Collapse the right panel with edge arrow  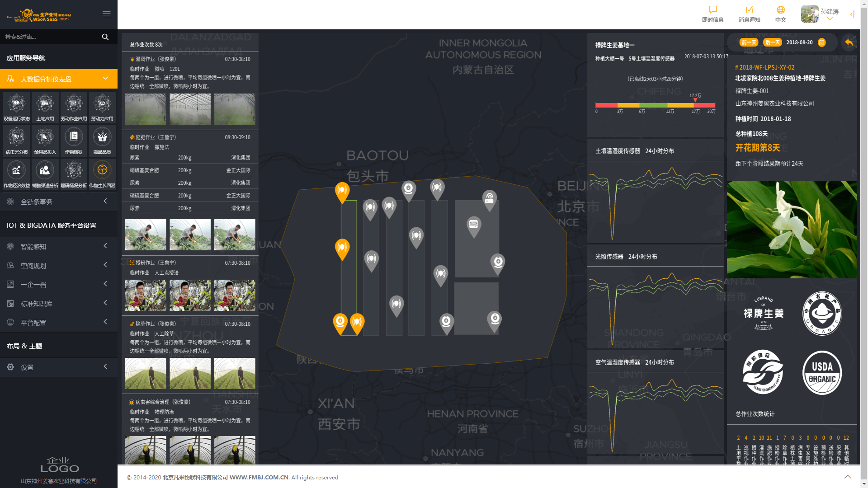pyautogui.click(x=852, y=14)
